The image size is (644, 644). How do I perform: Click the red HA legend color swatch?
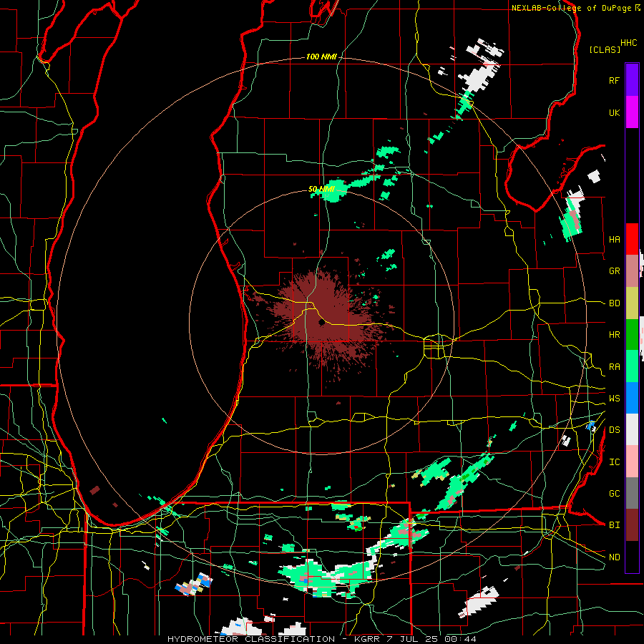(x=632, y=239)
